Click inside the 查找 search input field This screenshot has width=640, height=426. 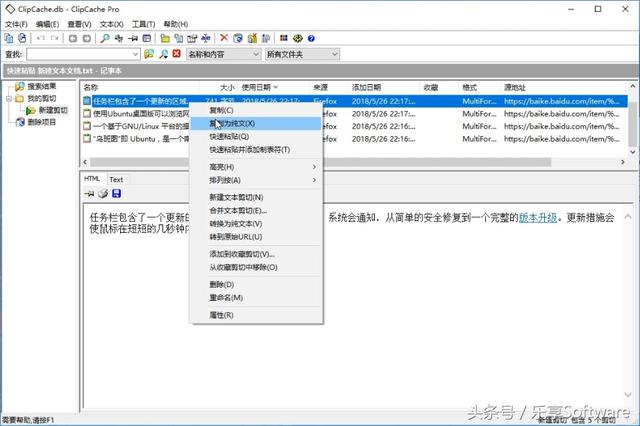[79, 54]
